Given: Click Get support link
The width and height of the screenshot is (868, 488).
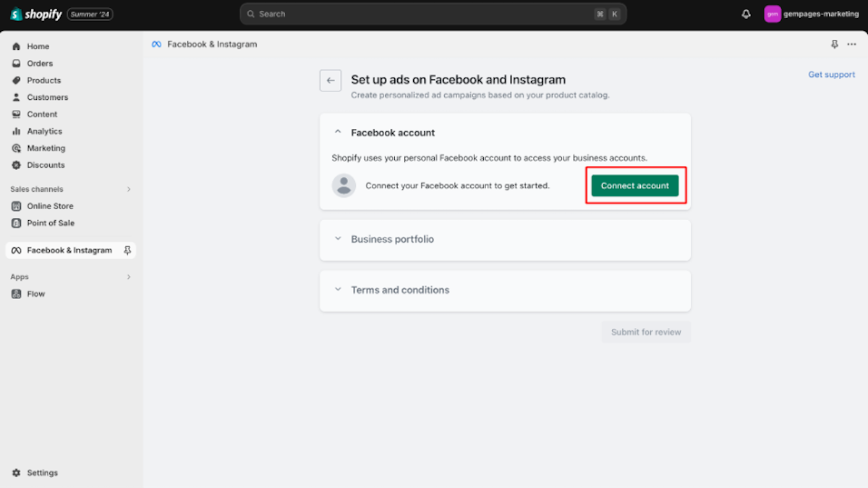Looking at the screenshot, I should point(832,75).
